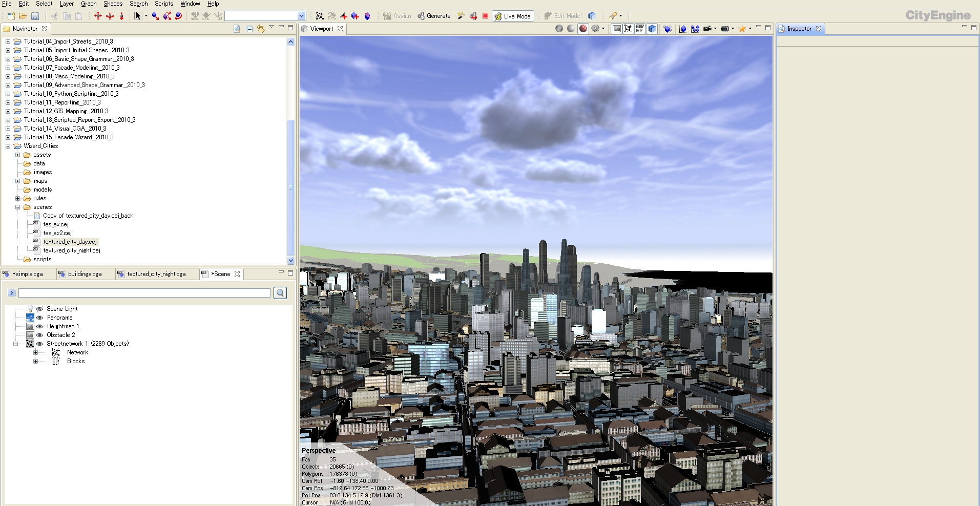Toggle shapes visibility in Viewport

640,29
